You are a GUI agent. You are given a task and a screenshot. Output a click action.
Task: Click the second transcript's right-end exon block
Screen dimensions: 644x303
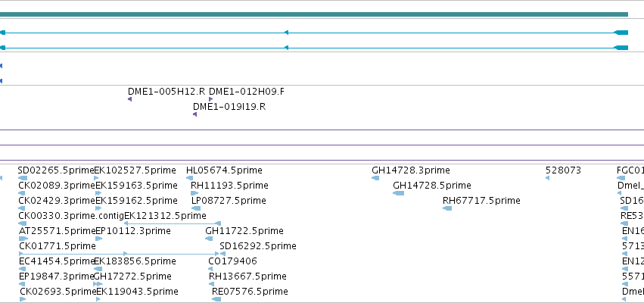[621, 48]
